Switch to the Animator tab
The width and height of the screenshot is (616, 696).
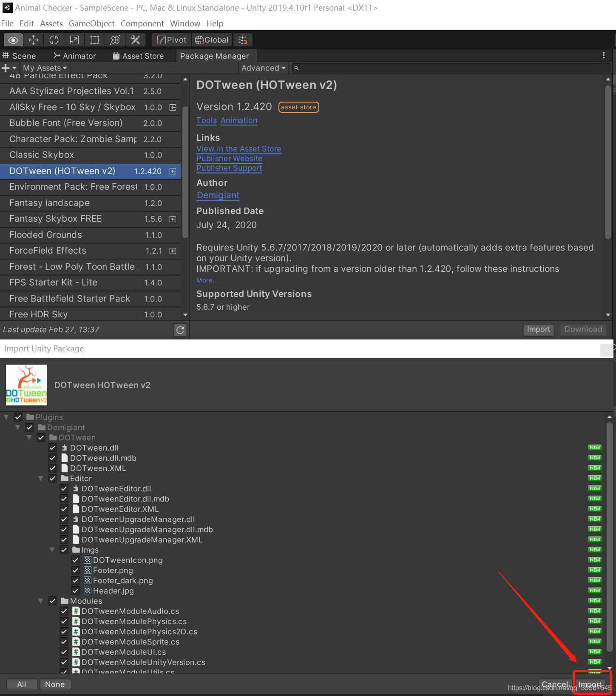75,56
